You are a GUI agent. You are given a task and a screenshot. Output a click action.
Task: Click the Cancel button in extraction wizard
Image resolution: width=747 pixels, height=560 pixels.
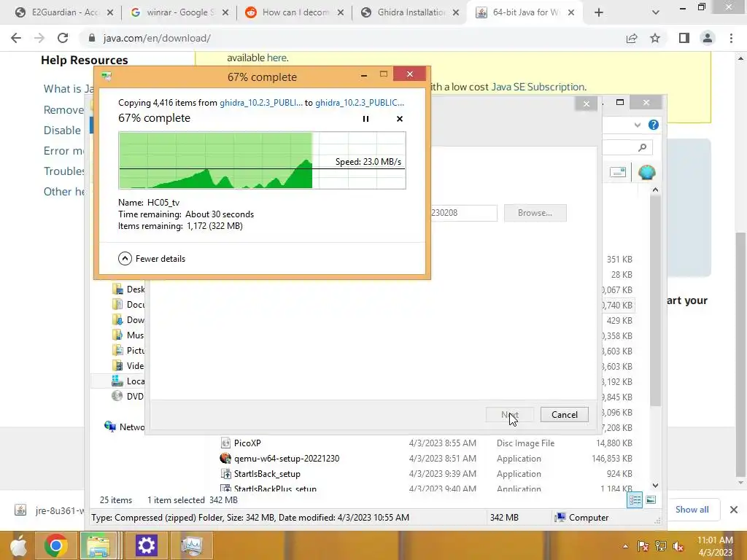pyautogui.click(x=564, y=415)
